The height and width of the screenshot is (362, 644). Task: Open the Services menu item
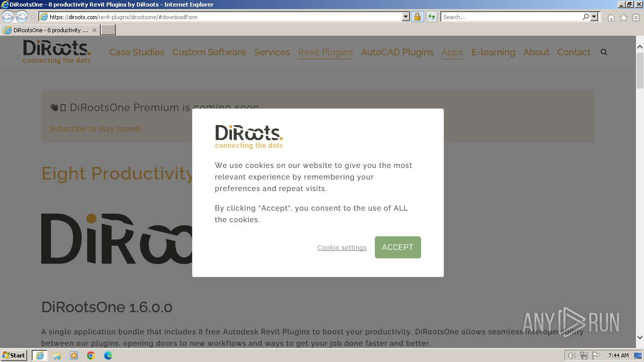(x=272, y=52)
